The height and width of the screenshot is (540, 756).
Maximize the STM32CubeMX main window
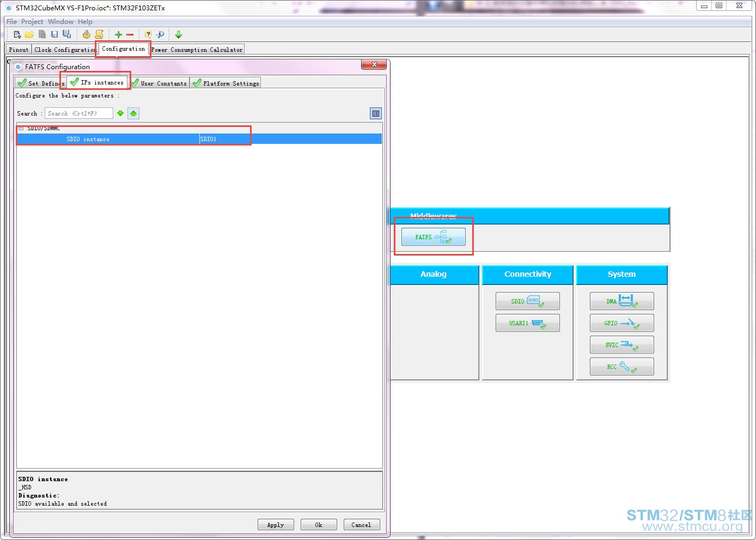(719, 5)
